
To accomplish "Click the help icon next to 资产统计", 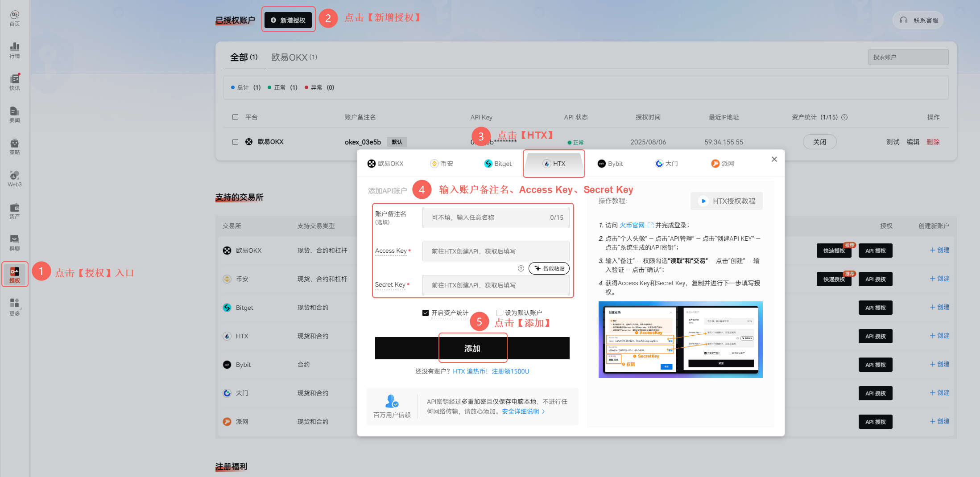I will pyautogui.click(x=844, y=117).
